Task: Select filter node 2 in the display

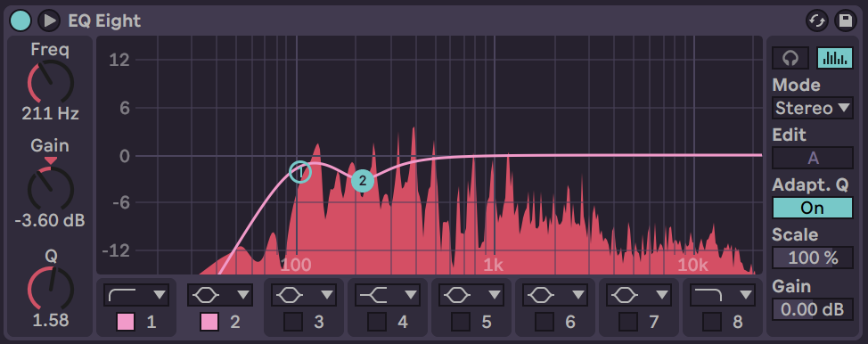Action: (363, 181)
